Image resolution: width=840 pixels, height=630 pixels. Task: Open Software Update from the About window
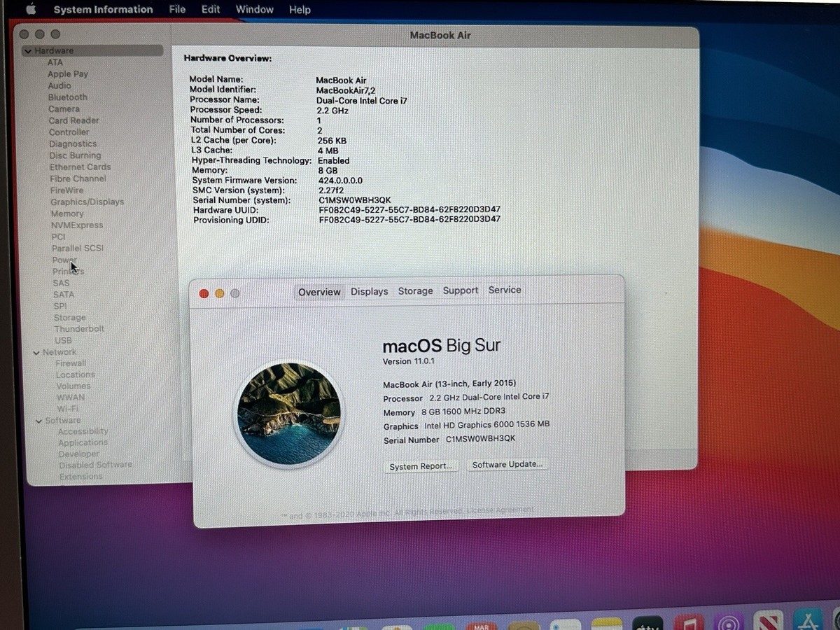point(507,465)
